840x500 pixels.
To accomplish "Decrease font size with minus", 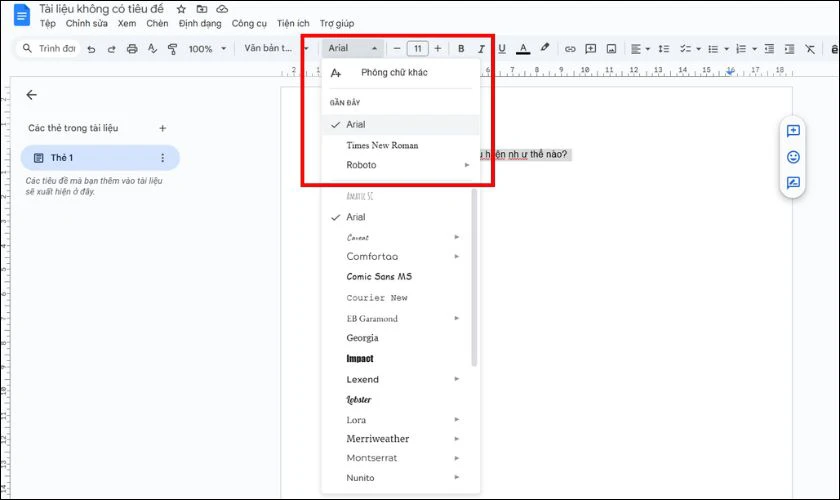I will (397, 49).
